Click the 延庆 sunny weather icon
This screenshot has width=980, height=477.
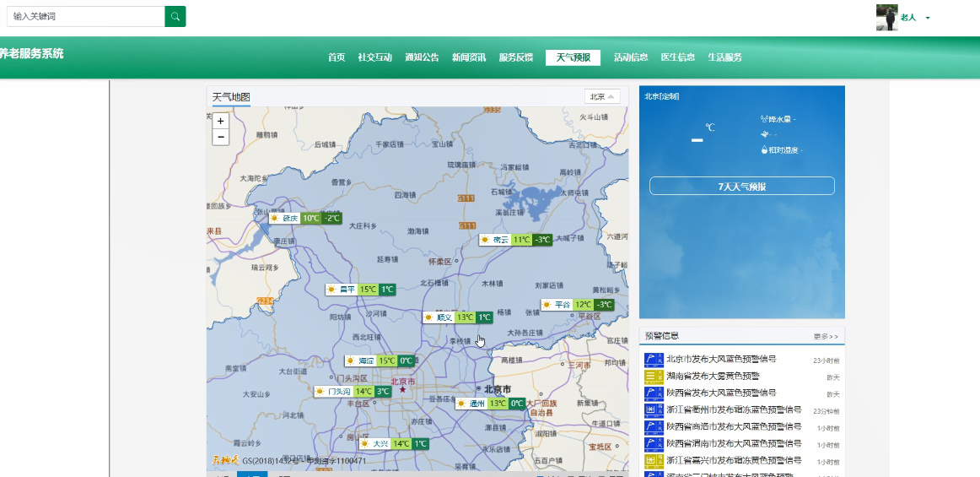point(274,219)
